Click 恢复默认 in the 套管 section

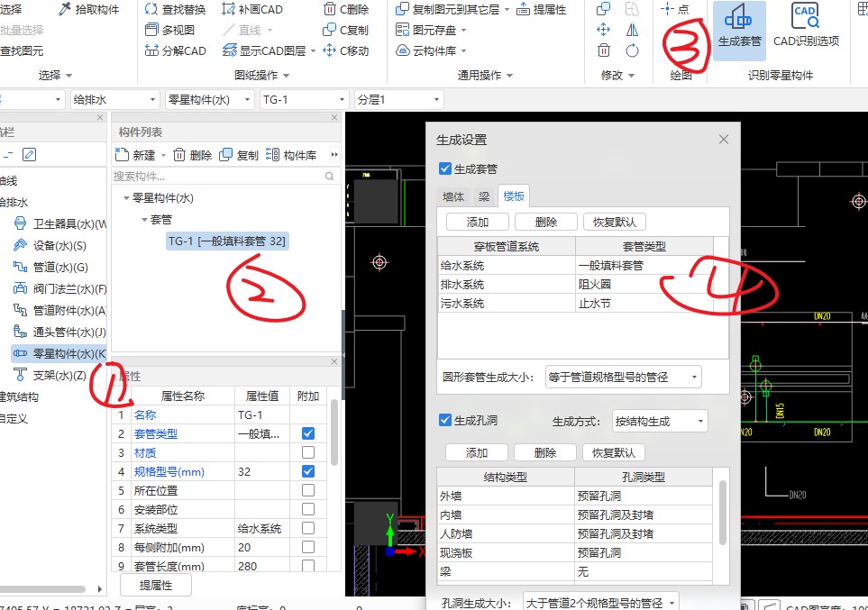[615, 222]
